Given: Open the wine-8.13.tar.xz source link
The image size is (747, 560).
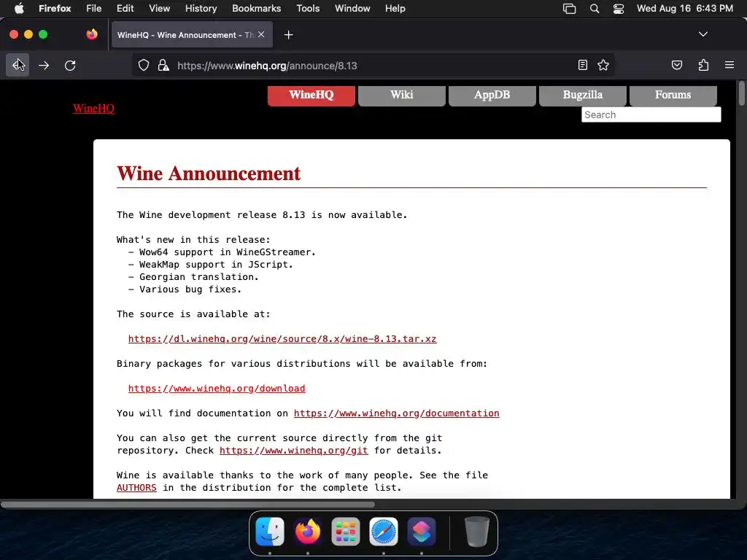Looking at the screenshot, I should pos(282,339).
